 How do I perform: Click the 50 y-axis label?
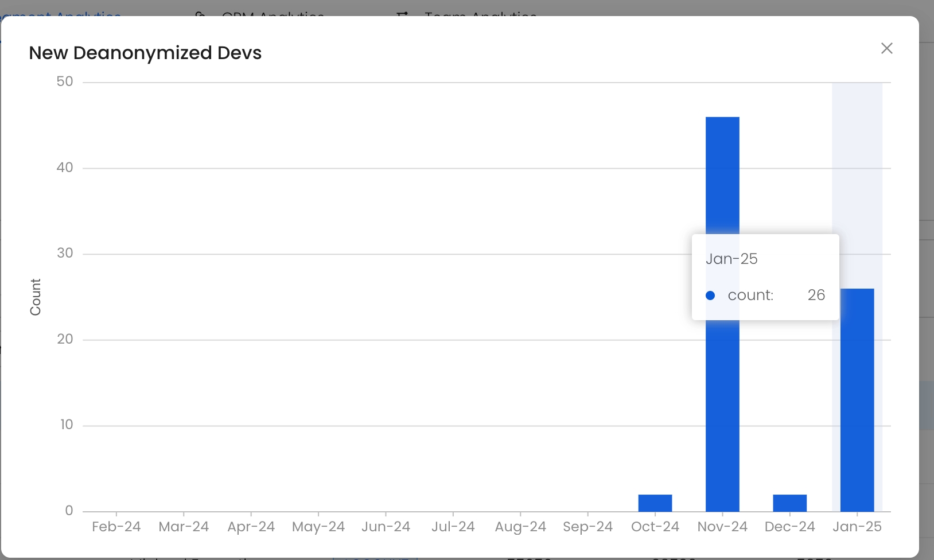pos(65,81)
